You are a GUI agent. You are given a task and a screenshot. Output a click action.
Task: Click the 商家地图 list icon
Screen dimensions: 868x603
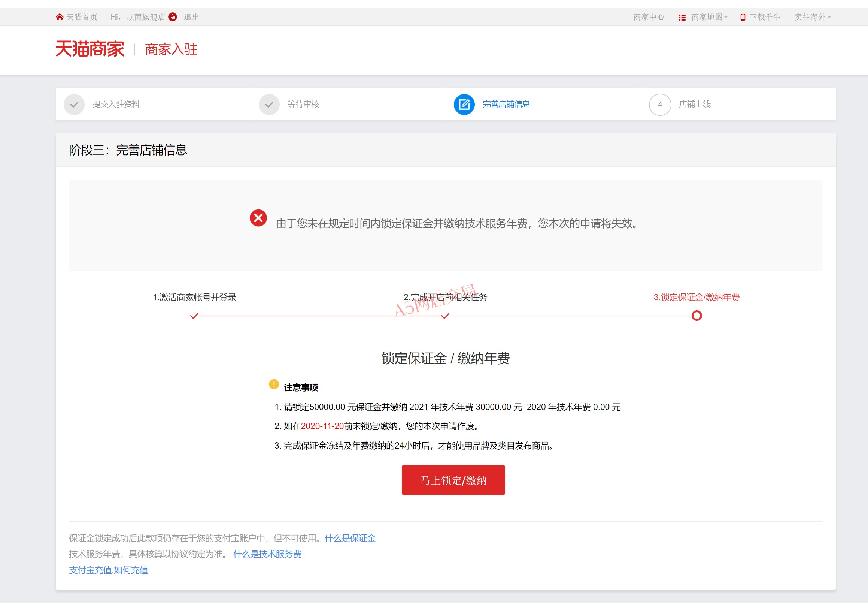tap(682, 17)
